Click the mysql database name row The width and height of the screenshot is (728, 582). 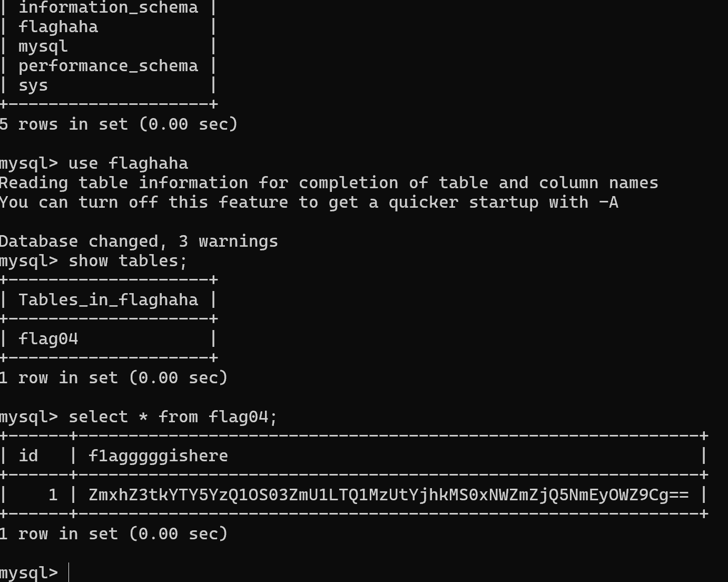pyautogui.click(x=43, y=46)
